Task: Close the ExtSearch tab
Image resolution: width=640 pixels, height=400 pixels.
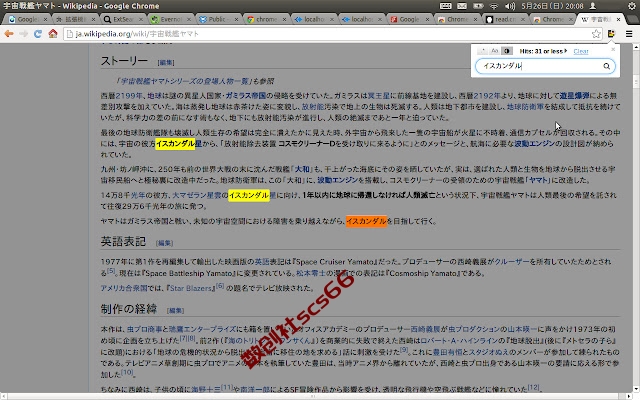Action: 140,19
